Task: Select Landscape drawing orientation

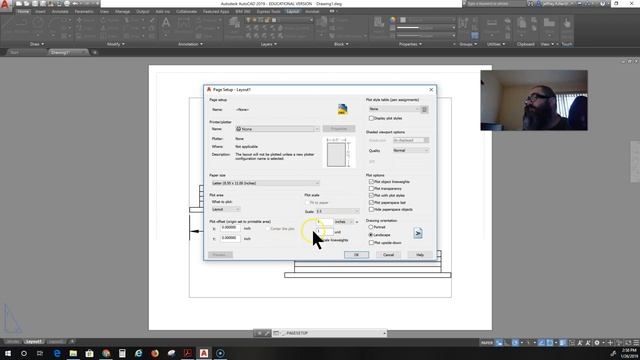Action: (371, 235)
